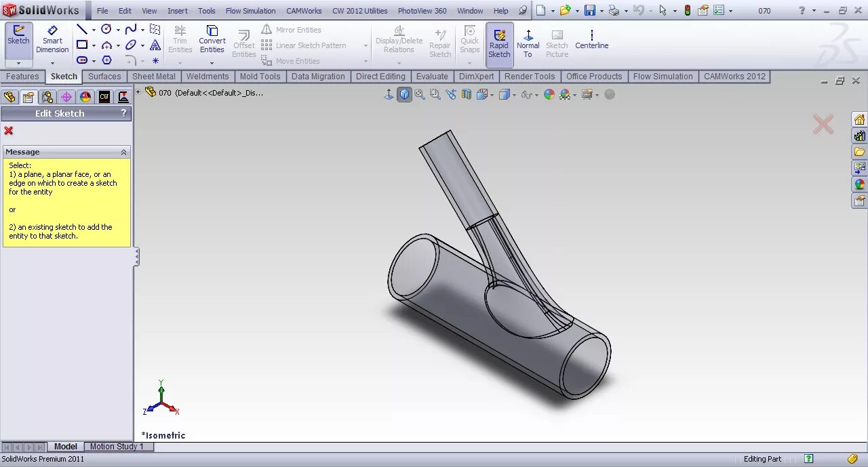The width and height of the screenshot is (868, 467).
Task: Open SolidWorks Resources in task pane
Action: pyautogui.click(x=859, y=119)
